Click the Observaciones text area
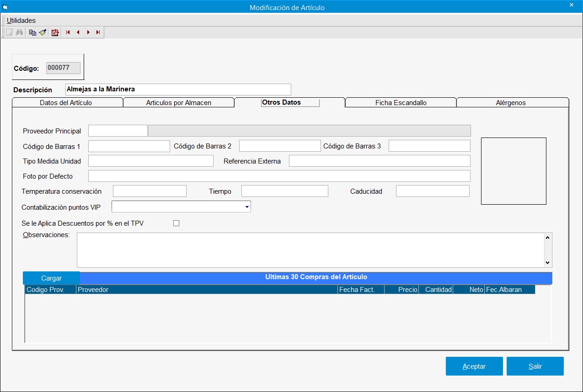This screenshot has height=392, width=583. 310,250
